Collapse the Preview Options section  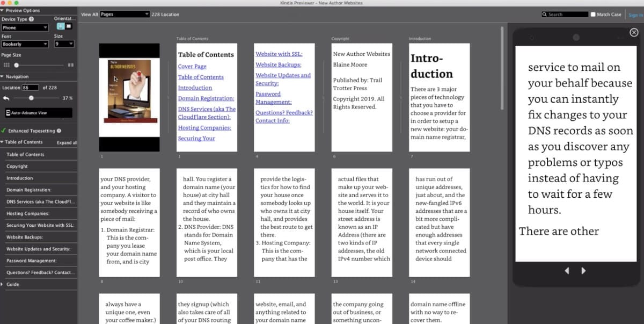point(3,10)
